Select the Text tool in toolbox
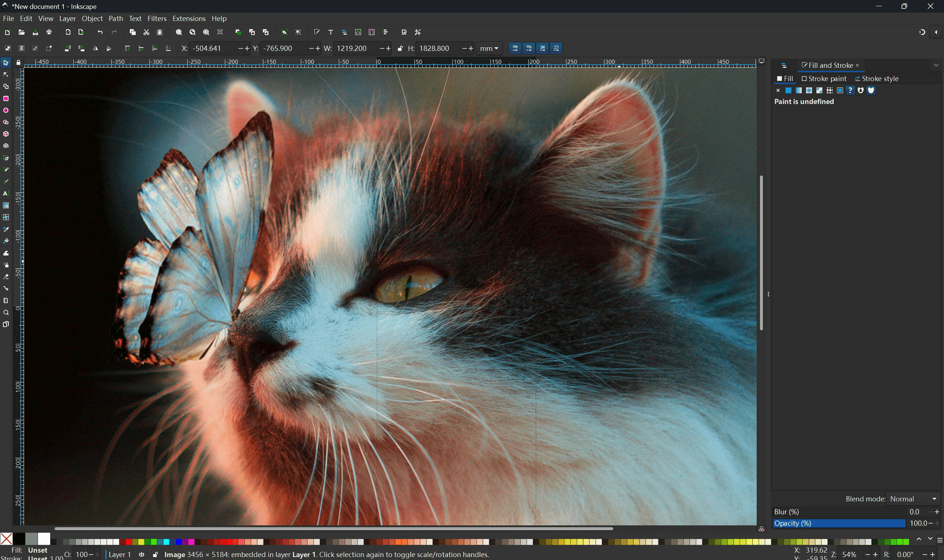 point(6,194)
